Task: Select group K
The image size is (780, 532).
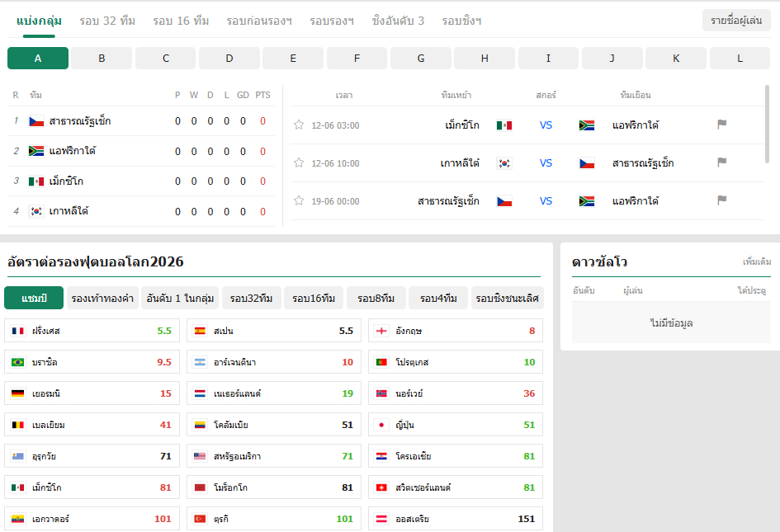Action: [x=676, y=59]
